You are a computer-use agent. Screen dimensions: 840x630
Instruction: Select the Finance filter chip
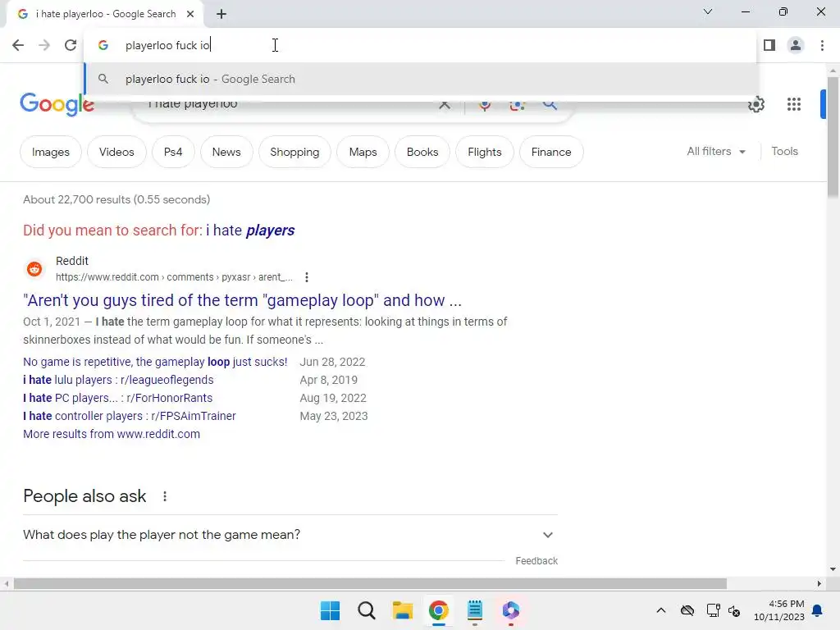[x=551, y=152]
